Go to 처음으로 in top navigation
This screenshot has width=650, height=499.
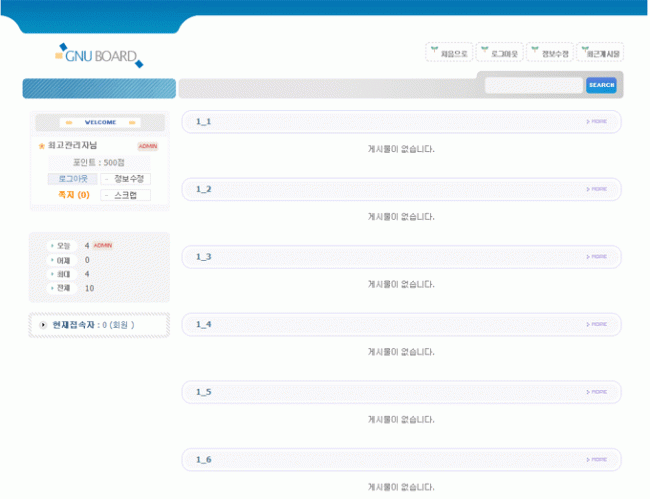(449, 53)
